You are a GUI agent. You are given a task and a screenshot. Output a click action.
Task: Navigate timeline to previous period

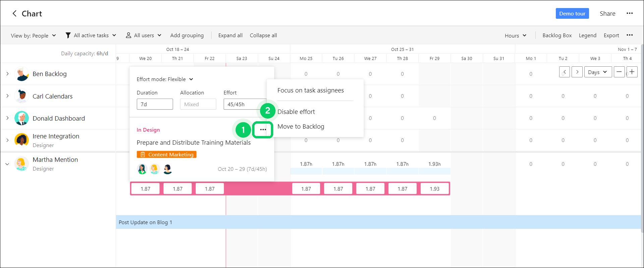565,72
